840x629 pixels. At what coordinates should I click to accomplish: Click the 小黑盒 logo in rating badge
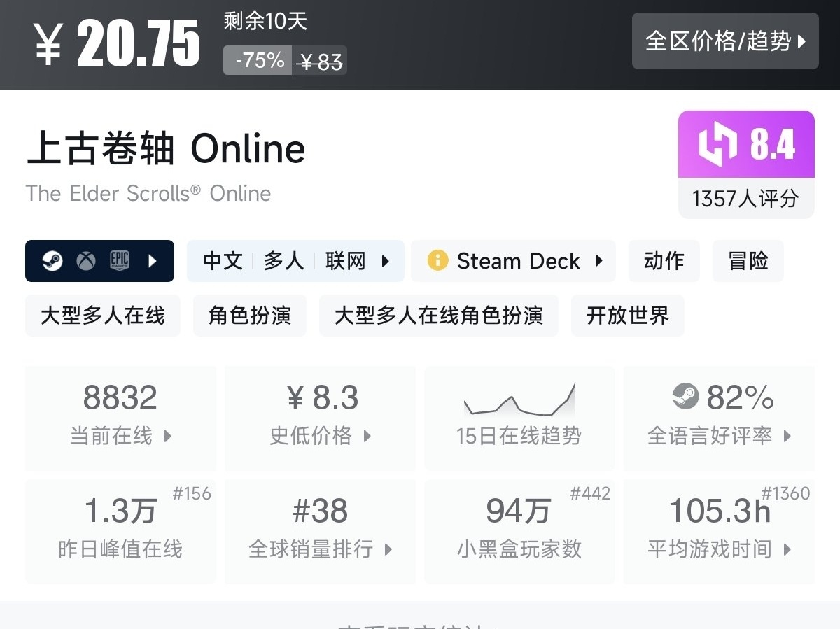pyautogui.click(x=718, y=144)
